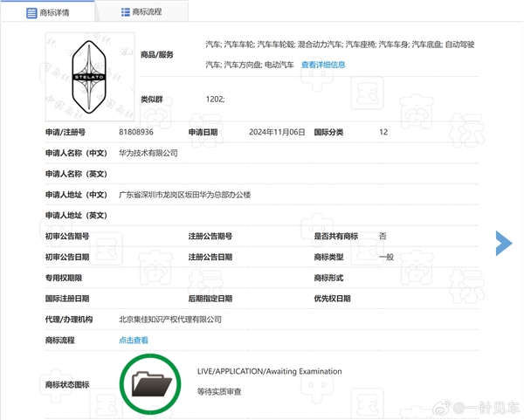Click the 专用权期限 label
This screenshot has height=420, width=524.
coord(64,278)
